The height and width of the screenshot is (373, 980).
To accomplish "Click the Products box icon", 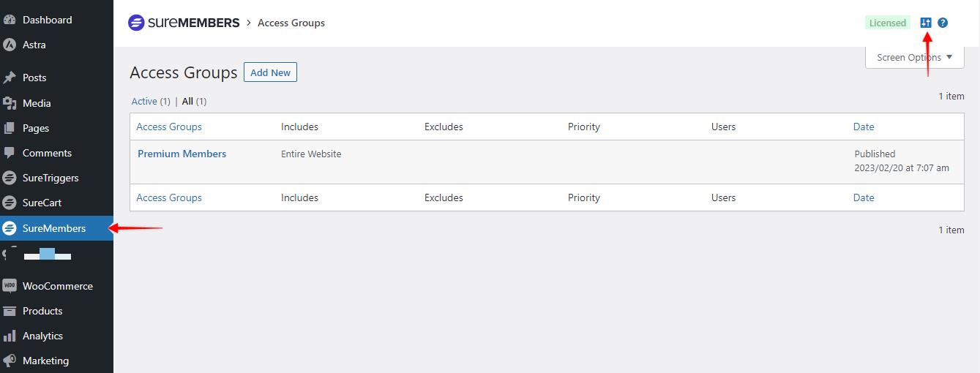I will pos(10,311).
